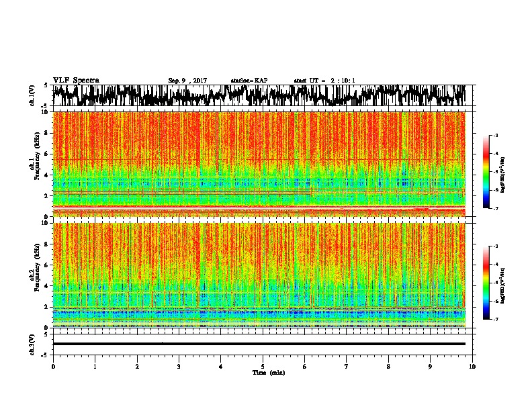Click the time axis tick label '3'
This screenshot has height=411, width=532.
pyautogui.click(x=179, y=367)
